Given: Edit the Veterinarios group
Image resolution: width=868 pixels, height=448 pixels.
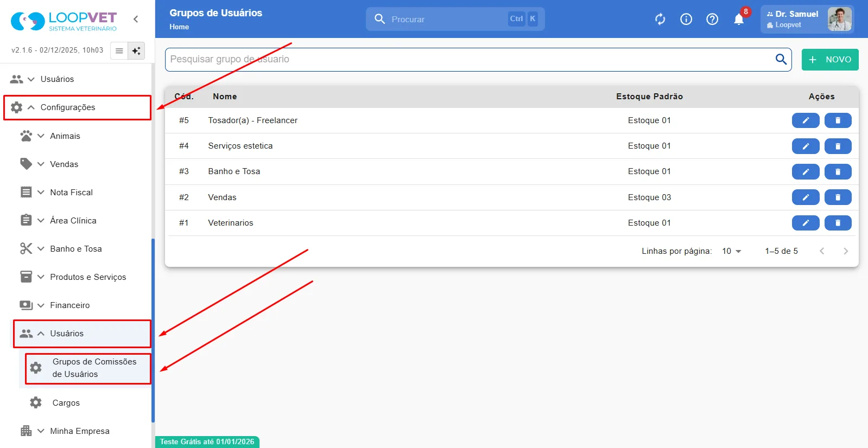Looking at the screenshot, I should point(806,223).
